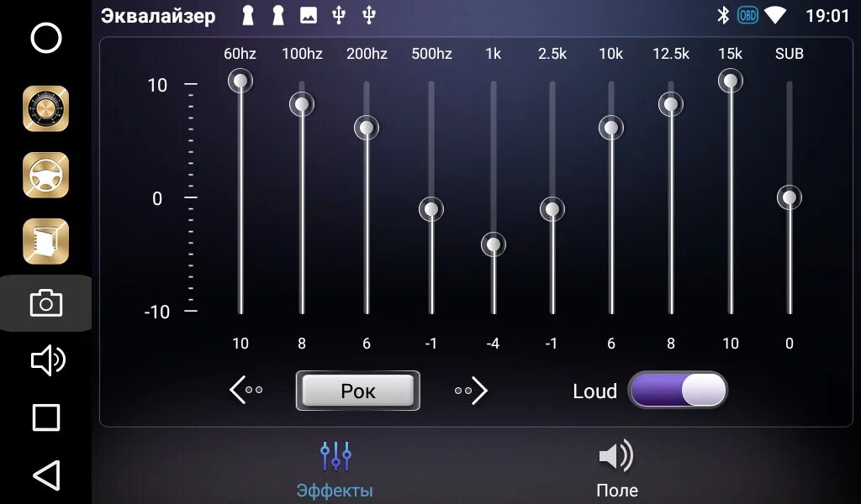Screen dimensions: 861x504
Task: Select the steering wheel controls icon
Action: 46,175
